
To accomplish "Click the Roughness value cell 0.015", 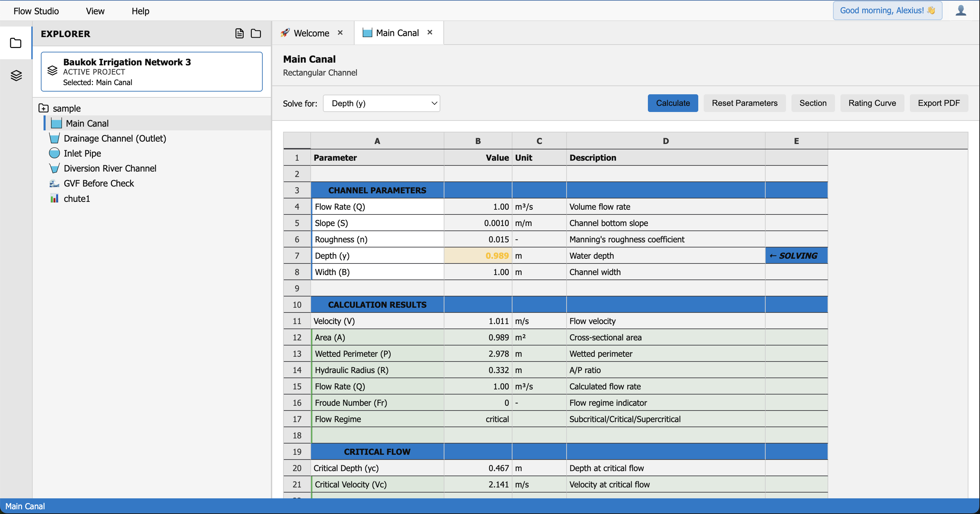I will tap(478, 239).
